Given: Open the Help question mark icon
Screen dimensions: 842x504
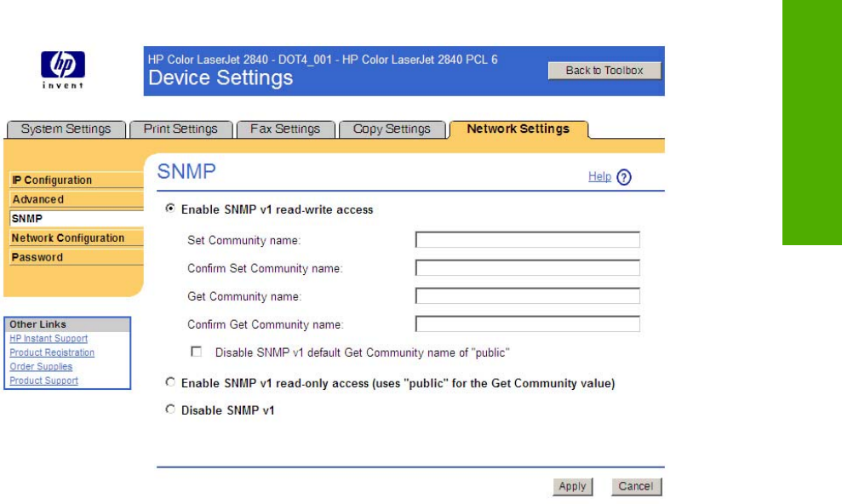Looking at the screenshot, I should point(624,177).
